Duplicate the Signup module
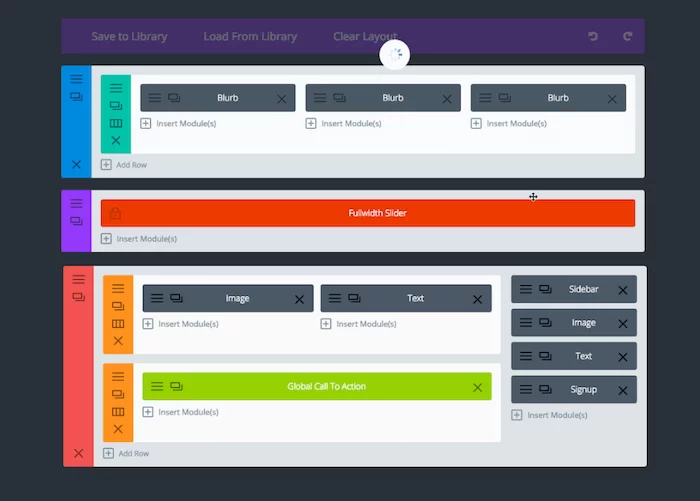Viewport: 700px width, 501px height. point(545,390)
